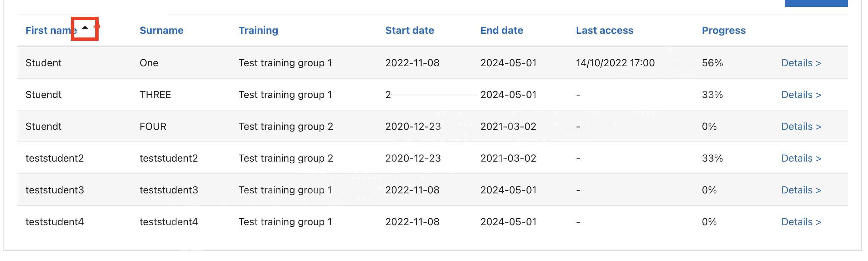
Task: Sort table by Start date column
Action: (410, 30)
